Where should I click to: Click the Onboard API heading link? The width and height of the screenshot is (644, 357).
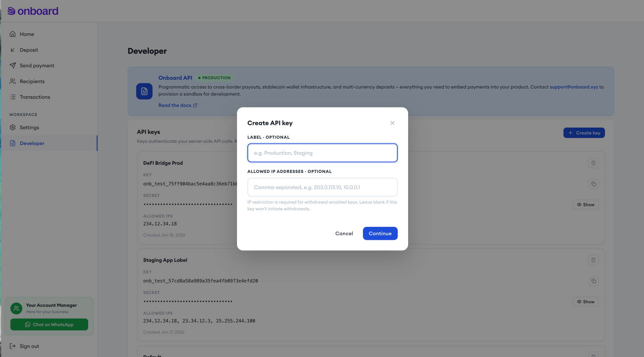pyautogui.click(x=175, y=78)
